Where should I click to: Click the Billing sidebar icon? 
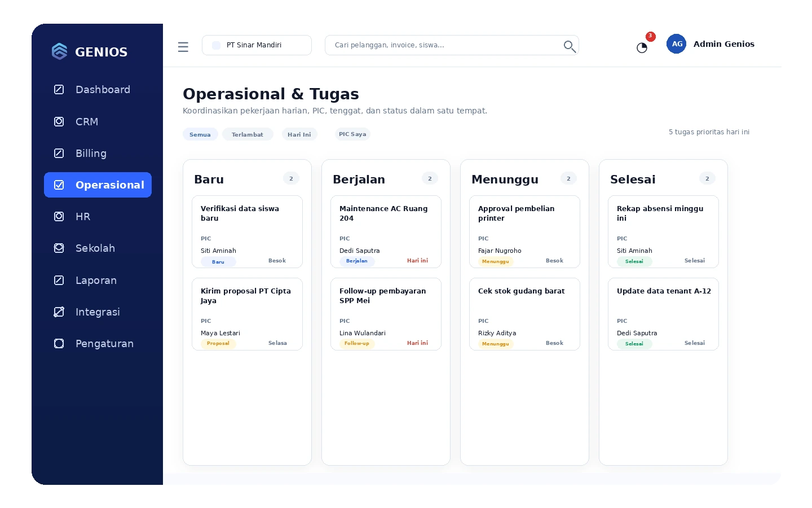click(59, 153)
